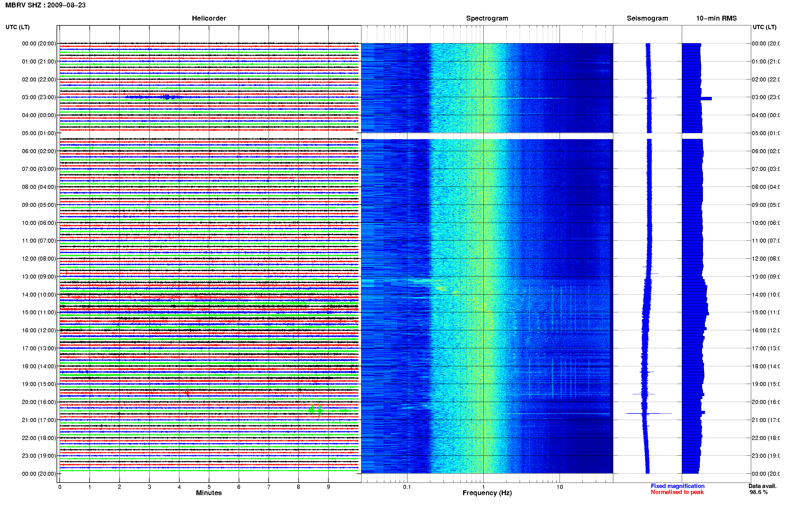
Task: Click the '1' frequency tick label
Action: pos(483,487)
